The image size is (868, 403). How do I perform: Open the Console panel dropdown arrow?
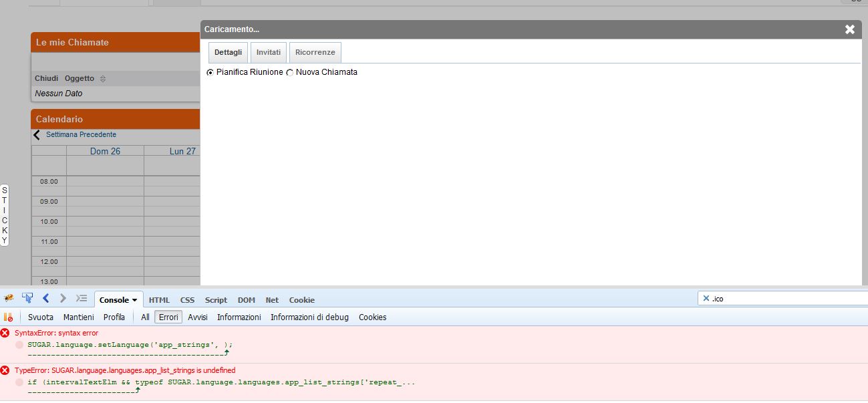[x=134, y=300]
